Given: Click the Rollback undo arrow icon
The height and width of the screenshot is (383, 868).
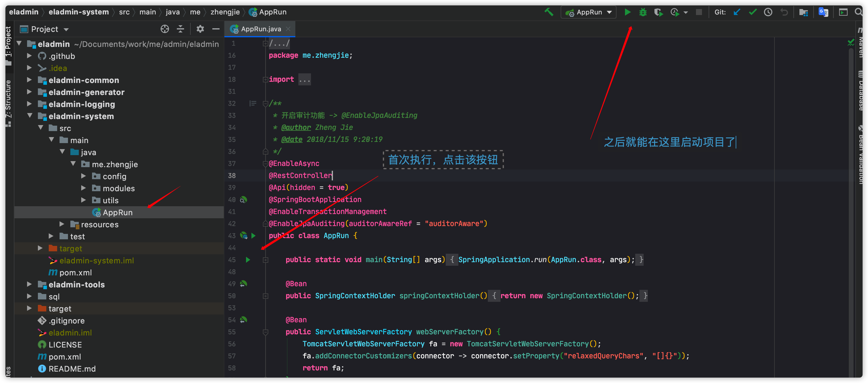Looking at the screenshot, I should [x=784, y=12].
